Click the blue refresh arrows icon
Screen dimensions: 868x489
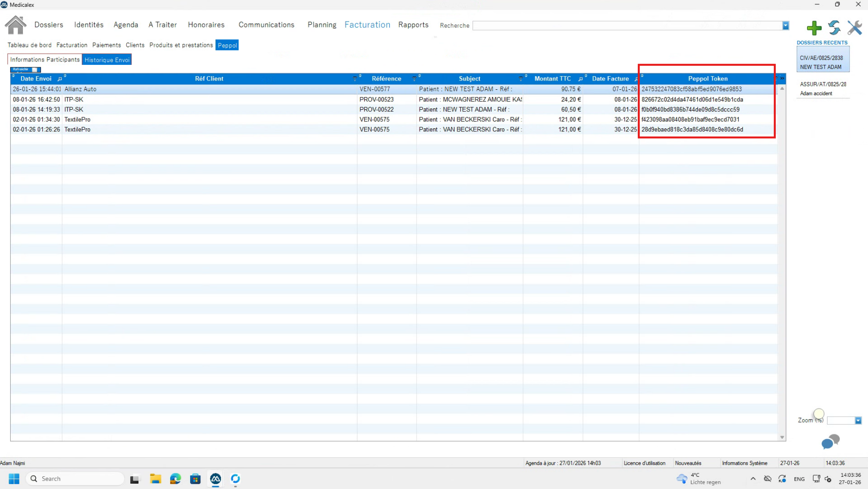tap(834, 28)
